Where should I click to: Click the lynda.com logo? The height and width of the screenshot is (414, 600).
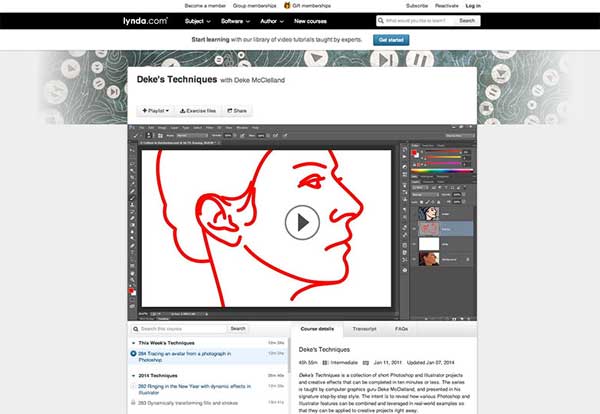pyautogui.click(x=145, y=21)
